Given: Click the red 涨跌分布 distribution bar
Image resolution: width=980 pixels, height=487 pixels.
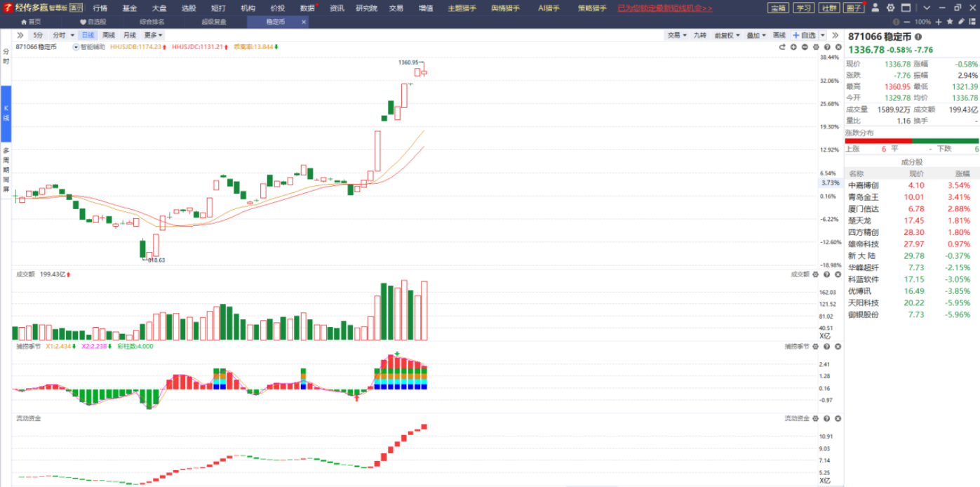Looking at the screenshot, I should [x=878, y=140].
